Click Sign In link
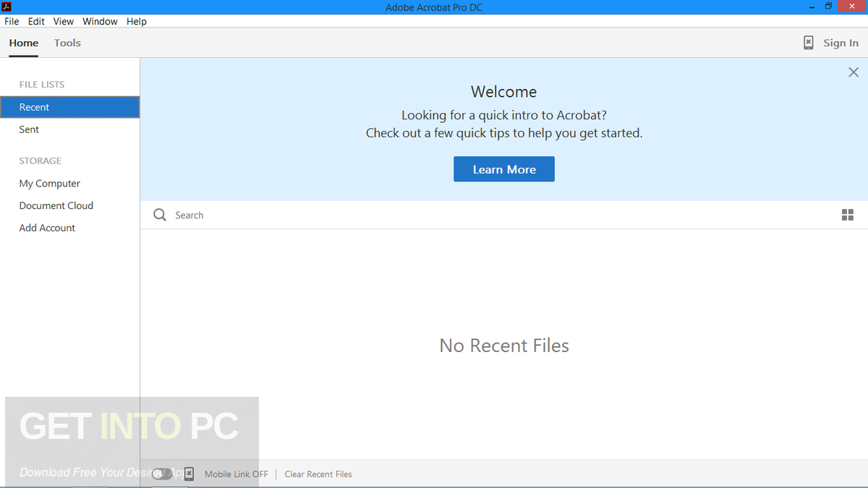The image size is (868, 488). coord(841,43)
